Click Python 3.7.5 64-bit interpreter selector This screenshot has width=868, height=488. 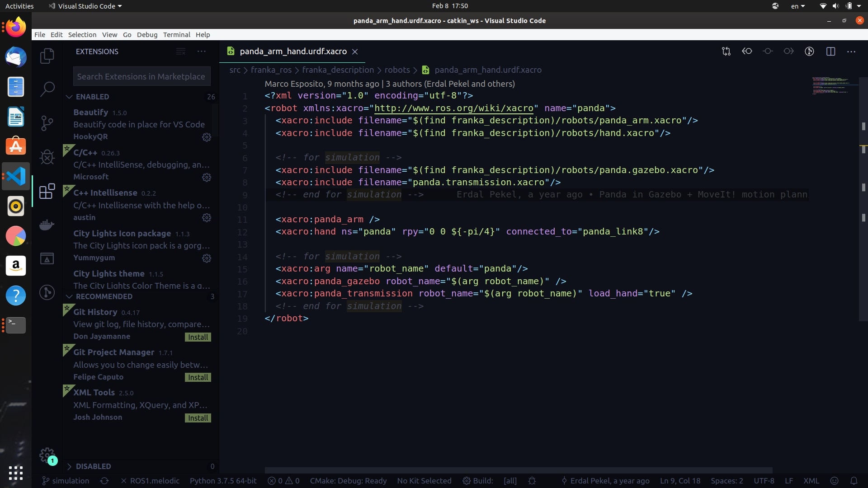pyautogui.click(x=223, y=481)
